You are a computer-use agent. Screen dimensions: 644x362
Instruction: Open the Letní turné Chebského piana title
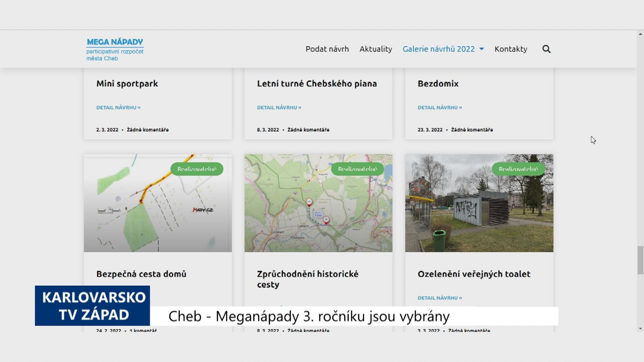[x=317, y=84]
